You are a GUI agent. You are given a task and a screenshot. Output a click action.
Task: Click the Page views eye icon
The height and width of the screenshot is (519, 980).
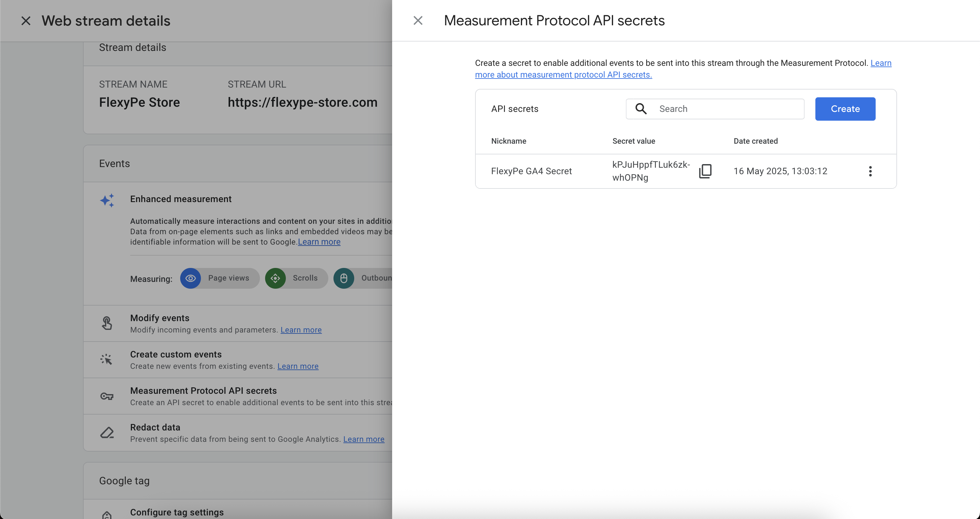click(190, 278)
